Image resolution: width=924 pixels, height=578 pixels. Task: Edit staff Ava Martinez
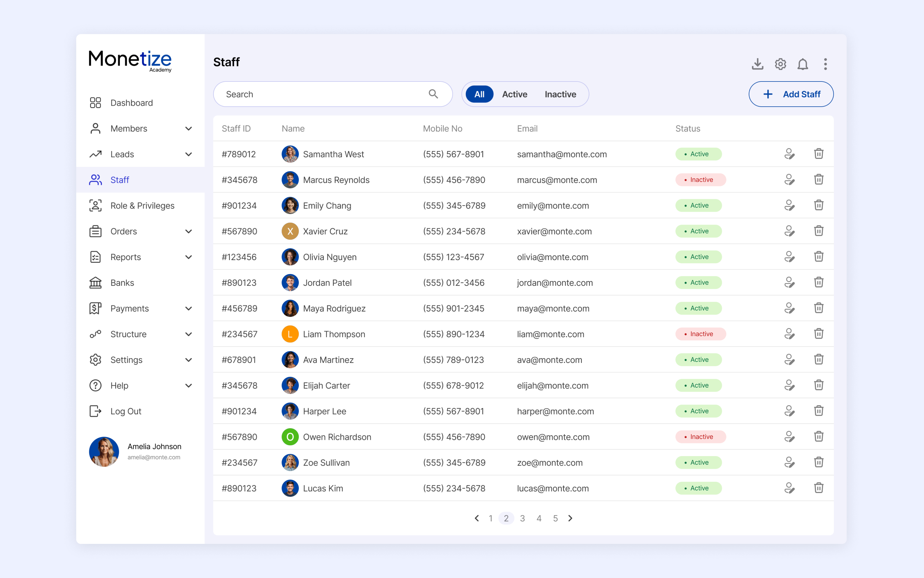[x=789, y=360]
